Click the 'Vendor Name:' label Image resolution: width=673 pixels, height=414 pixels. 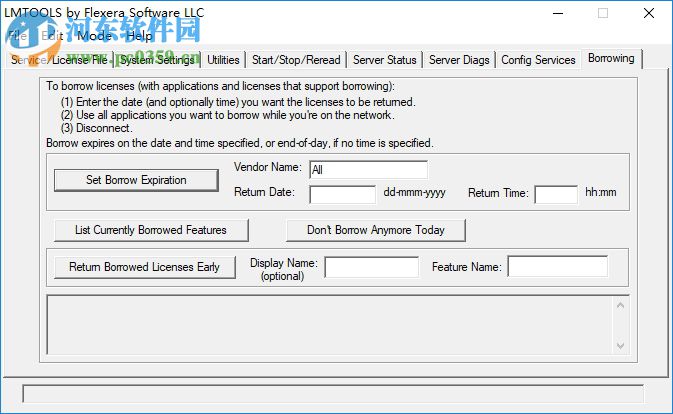click(x=268, y=167)
